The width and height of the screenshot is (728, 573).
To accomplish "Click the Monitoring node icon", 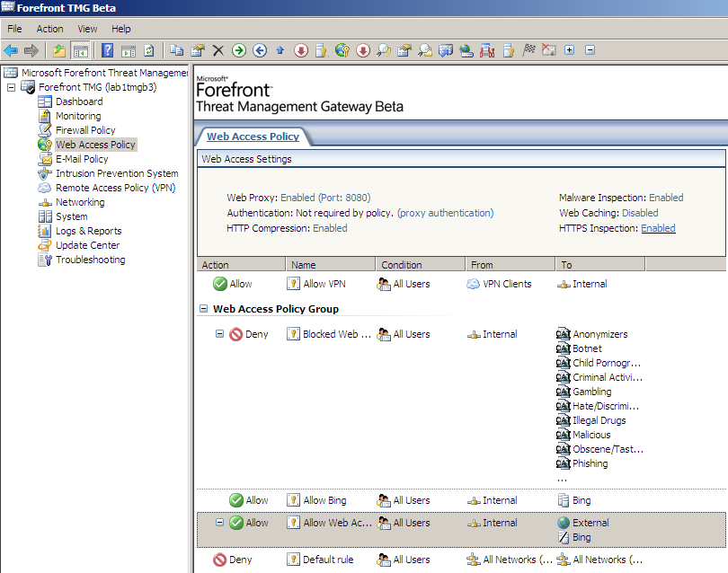I will pyautogui.click(x=45, y=116).
